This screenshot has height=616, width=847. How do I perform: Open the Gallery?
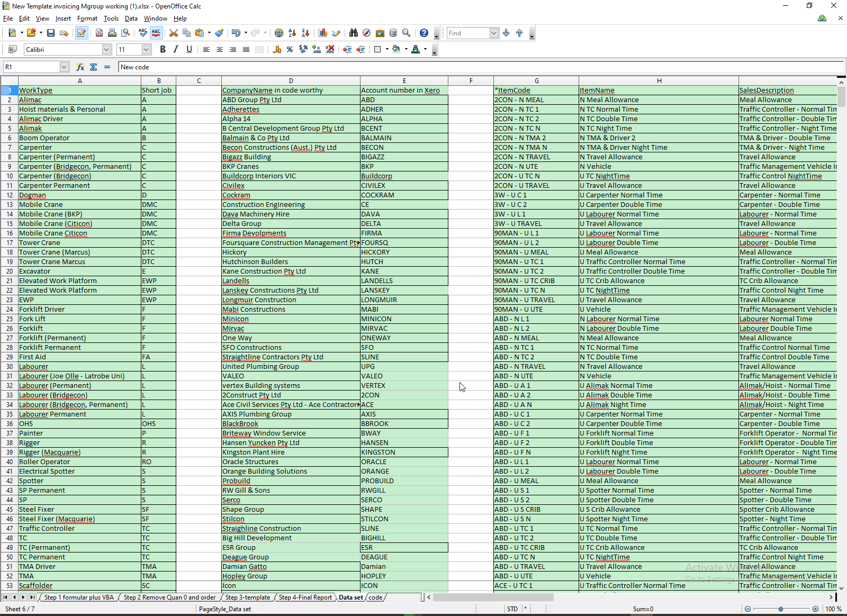click(x=380, y=33)
